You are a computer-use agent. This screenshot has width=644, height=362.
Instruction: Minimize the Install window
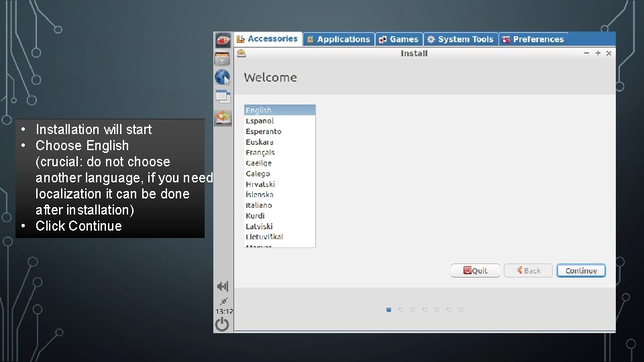(x=586, y=54)
